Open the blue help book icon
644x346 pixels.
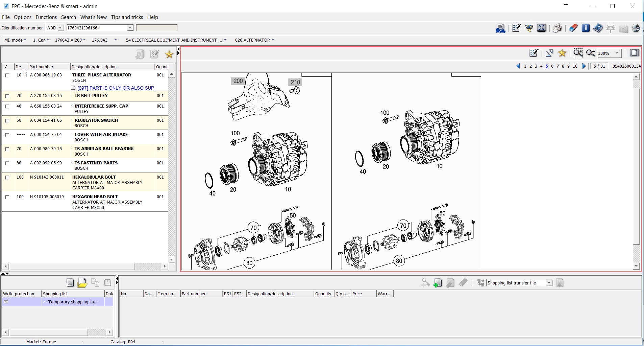click(598, 28)
